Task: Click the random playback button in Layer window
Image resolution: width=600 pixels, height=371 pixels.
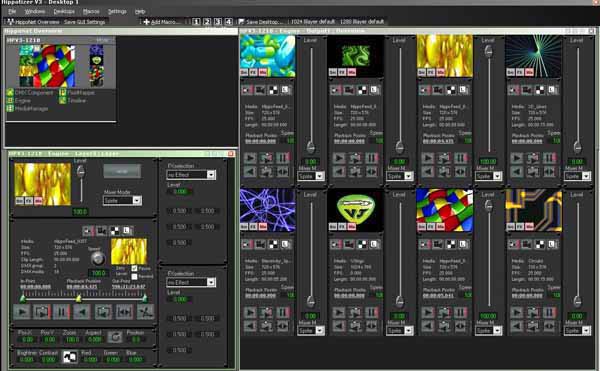Action: [x=145, y=312]
